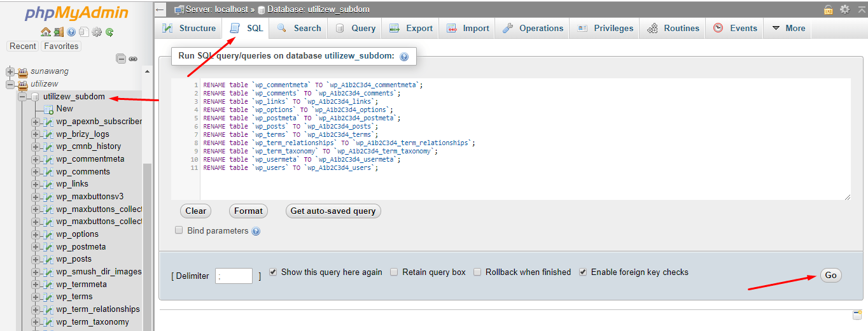
Task: Click the utilizew_subdom cylinder database icon
Action: [x=36, y=97]
